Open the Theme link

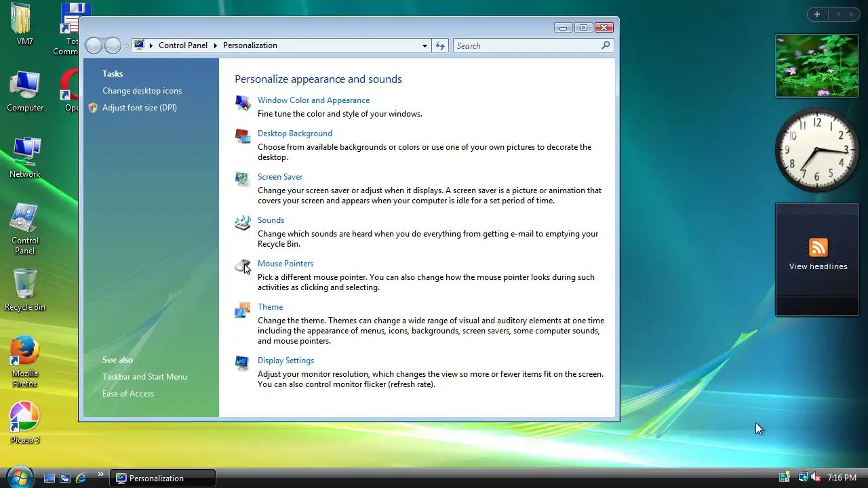click(x=270, y=307)
